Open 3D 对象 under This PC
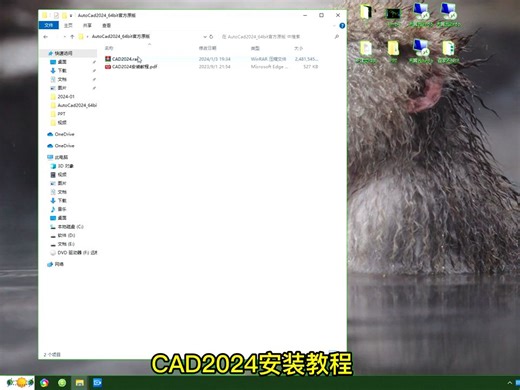The width and height of the screenshot is (520, 390). pos(65,166)
